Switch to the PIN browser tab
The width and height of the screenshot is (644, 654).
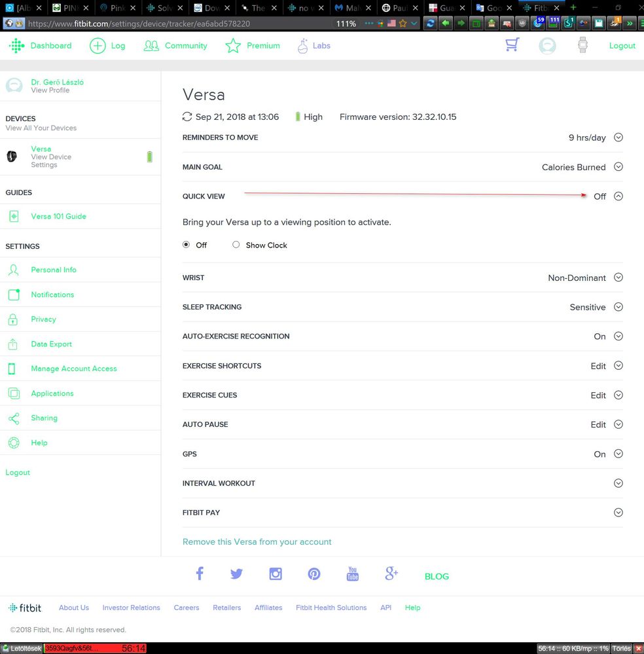(x=71, y=8)
